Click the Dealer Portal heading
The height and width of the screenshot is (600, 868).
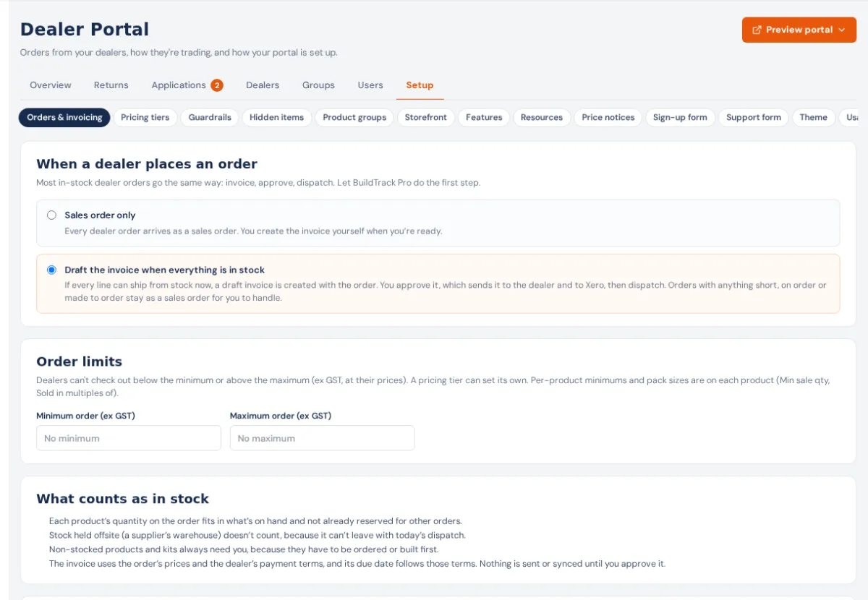pyautogui.click(x=85, y=30)
